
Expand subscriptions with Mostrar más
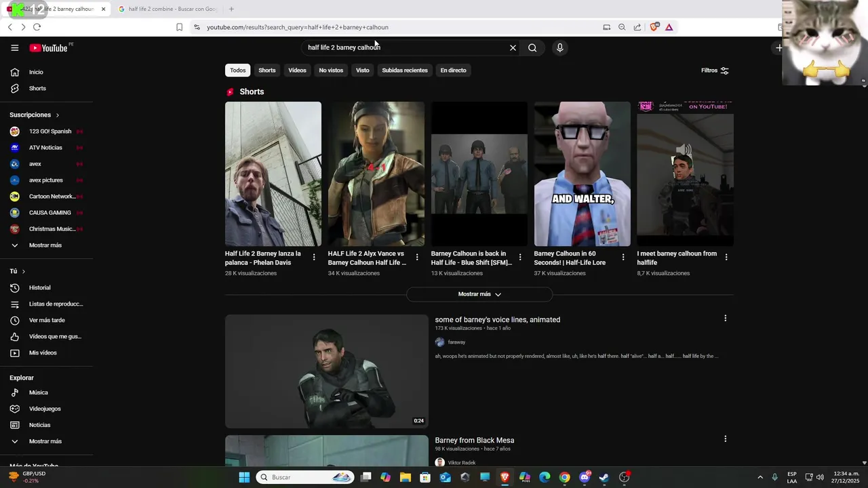[x=46, y=245]
